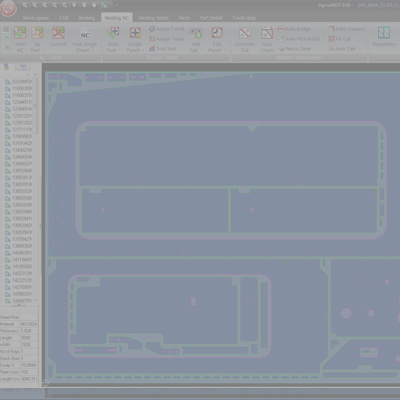Image resolution: width=400 pixels, height=400 pixels.
Task: Click the Fly Cut button
Action: click(339, 39)
